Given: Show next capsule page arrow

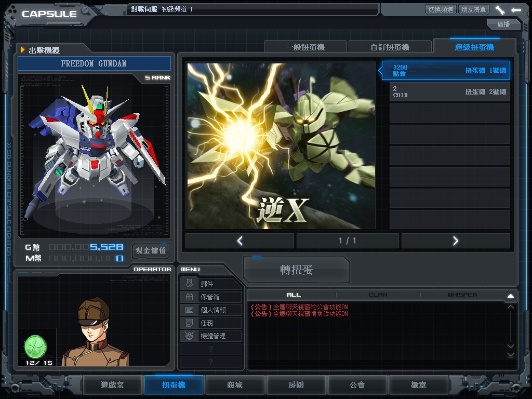Looking at the screenshot, I should click(455, 241).
